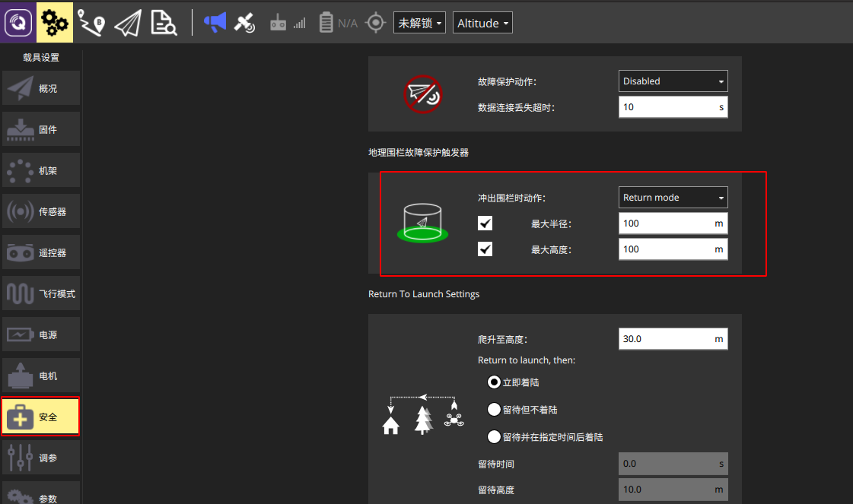853x504 pixels.
Task: Click the 留待高度 10.0 field
Action: click(673, 490)
